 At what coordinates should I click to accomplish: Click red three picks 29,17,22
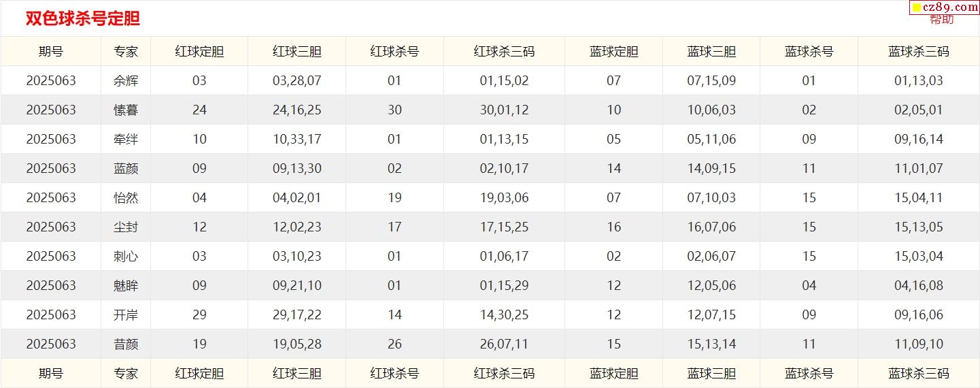pyautogui.click(x=297, y=314)
